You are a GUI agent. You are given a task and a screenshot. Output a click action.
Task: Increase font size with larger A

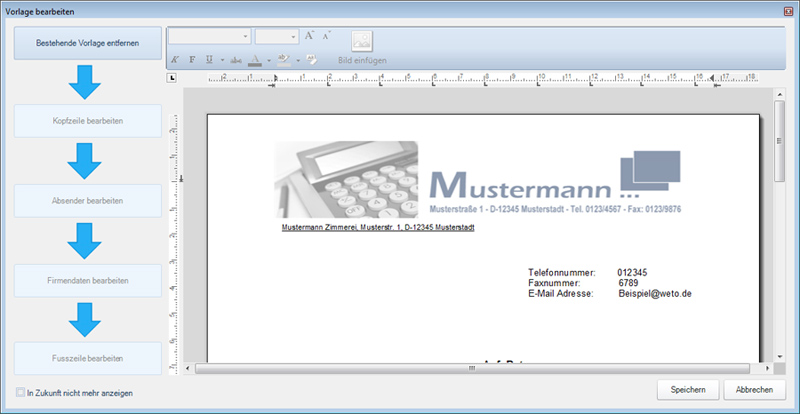[x=310, y=36]
